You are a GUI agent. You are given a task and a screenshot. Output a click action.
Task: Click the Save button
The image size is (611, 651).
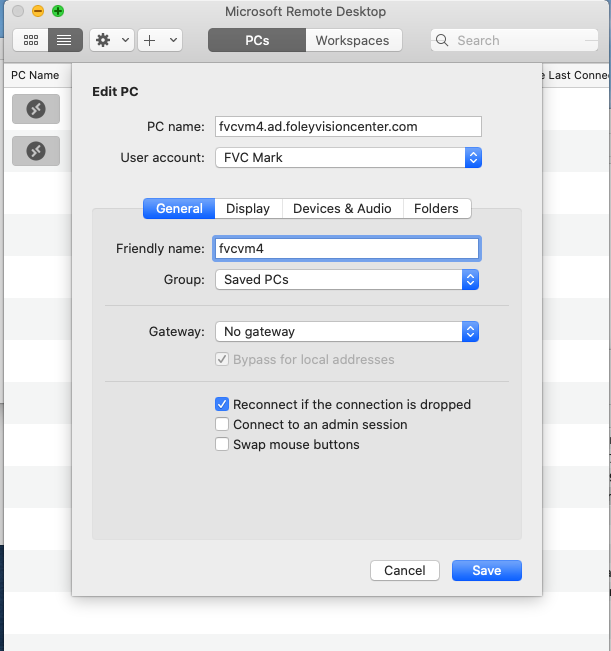(486, 570)
